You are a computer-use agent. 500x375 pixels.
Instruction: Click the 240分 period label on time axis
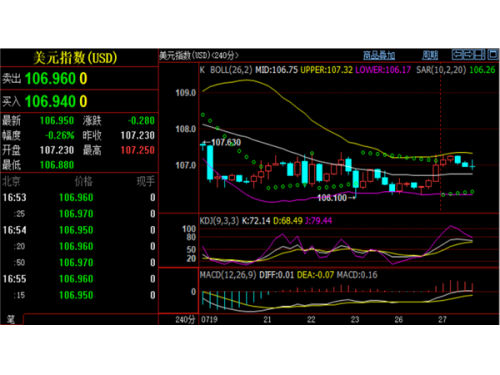[x=185, y=320]
